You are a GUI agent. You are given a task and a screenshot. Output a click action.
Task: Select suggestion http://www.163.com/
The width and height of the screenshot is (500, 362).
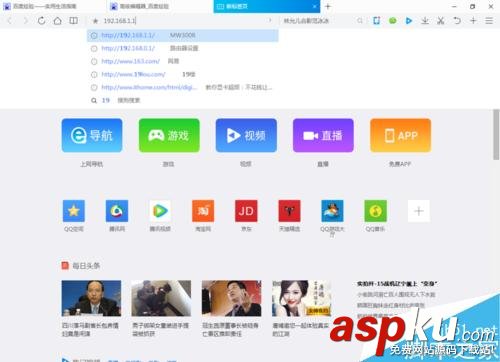[183, 61]
